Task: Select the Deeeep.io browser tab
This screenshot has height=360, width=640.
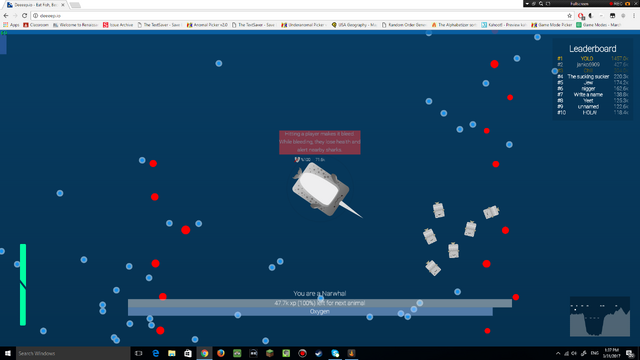Action: 36,5
